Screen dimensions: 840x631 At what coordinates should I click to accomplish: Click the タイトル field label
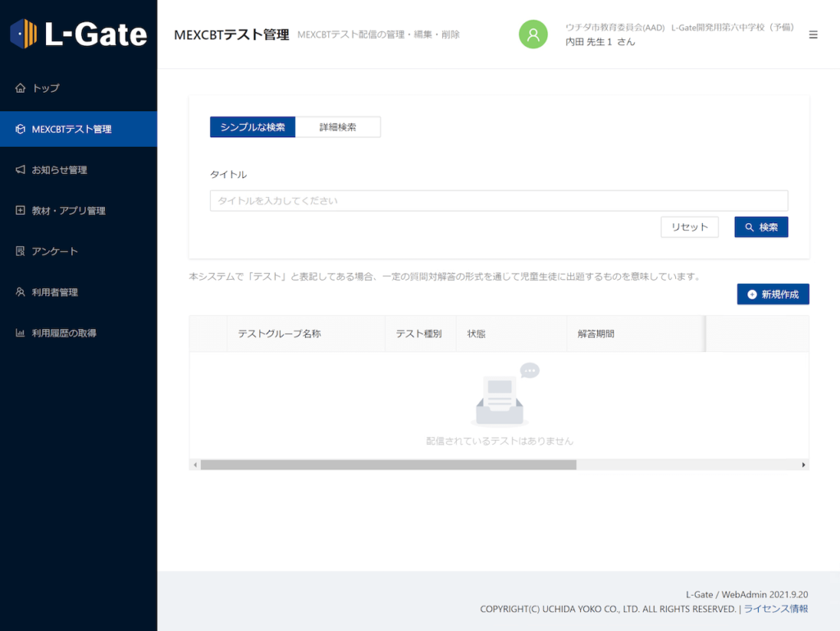coord(228,175)
